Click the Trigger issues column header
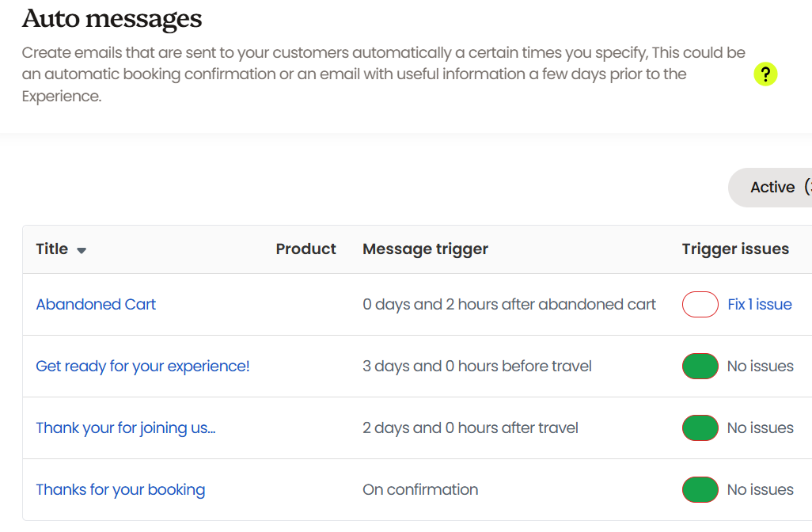Screen dimensions: 812x532 tap(735, 249)
